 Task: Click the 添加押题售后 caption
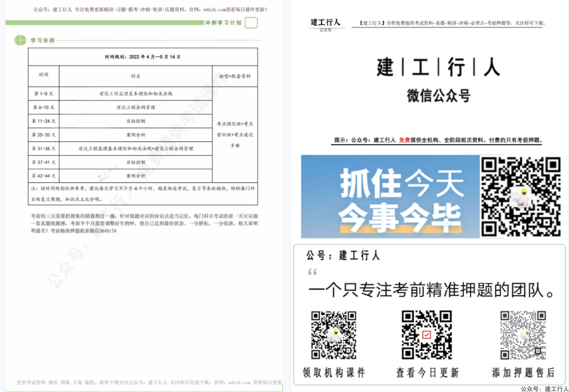point(523,372)
